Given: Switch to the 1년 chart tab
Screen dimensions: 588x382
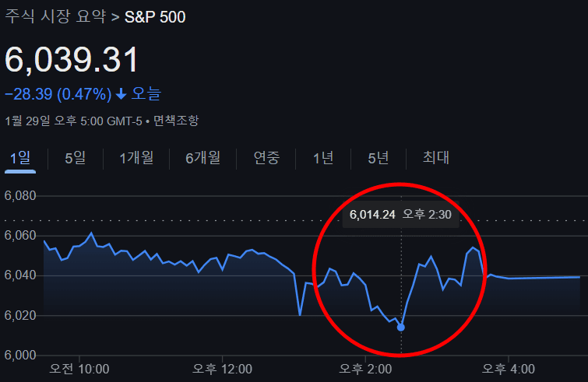Looking at the screenshot, I should 323,158.
